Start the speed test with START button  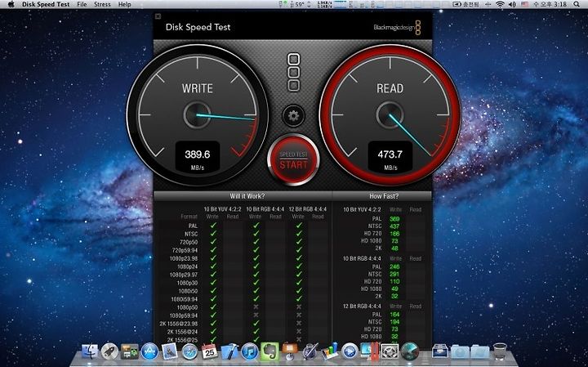[293, 159]
